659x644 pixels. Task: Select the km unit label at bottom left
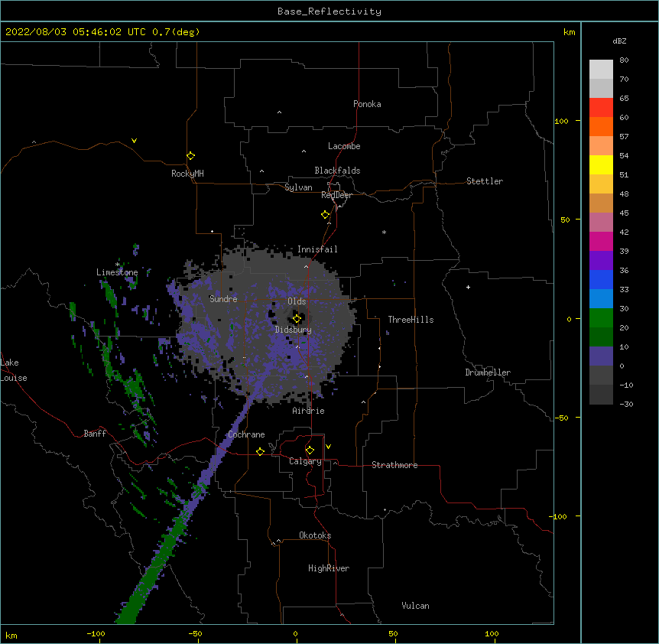tap(11, 636)
